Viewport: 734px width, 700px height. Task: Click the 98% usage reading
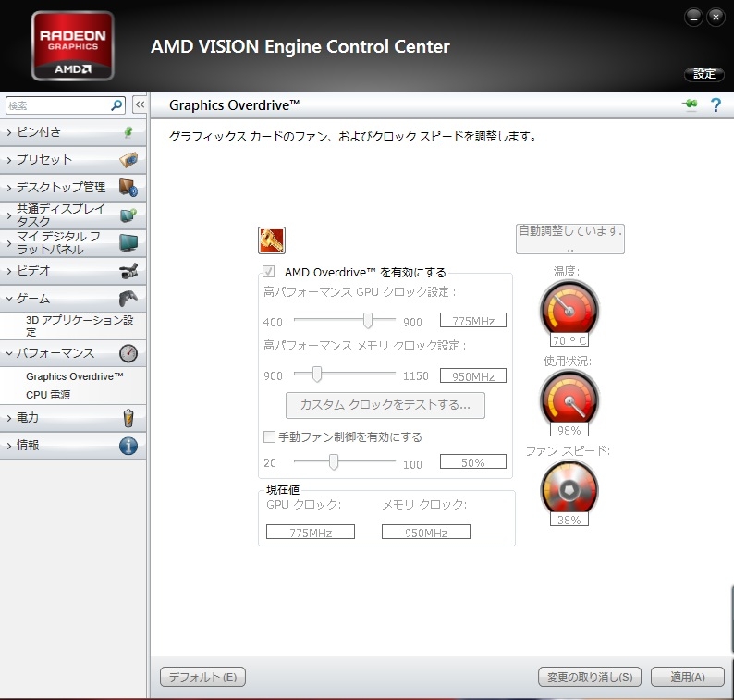coord(569,430)
